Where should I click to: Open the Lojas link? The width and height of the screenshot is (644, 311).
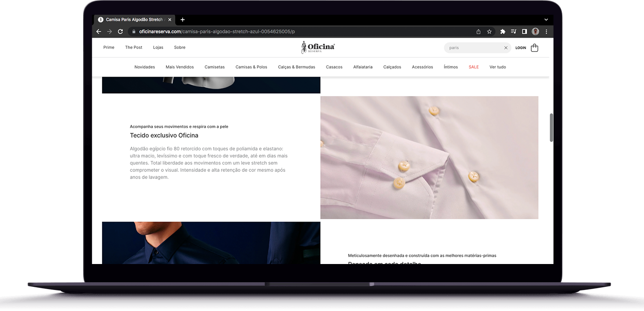pos(158,47)
